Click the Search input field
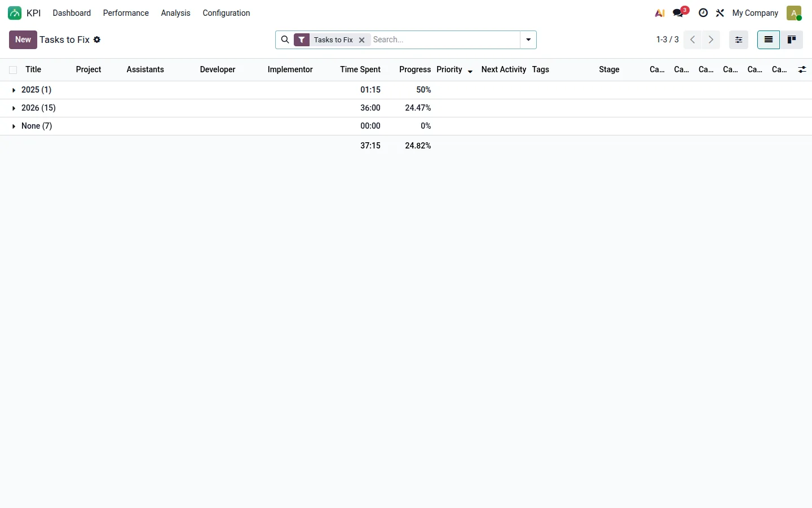The image size is (812, 508). pos(444,40)
